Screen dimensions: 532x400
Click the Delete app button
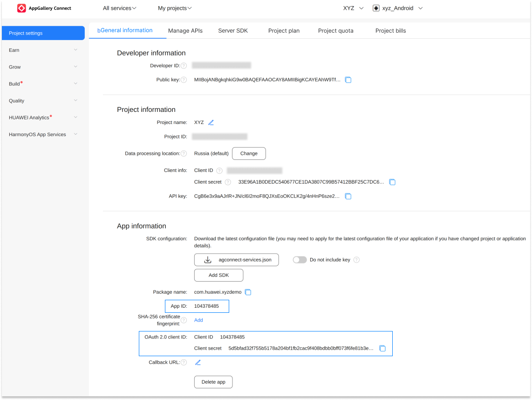pos(213,382)
